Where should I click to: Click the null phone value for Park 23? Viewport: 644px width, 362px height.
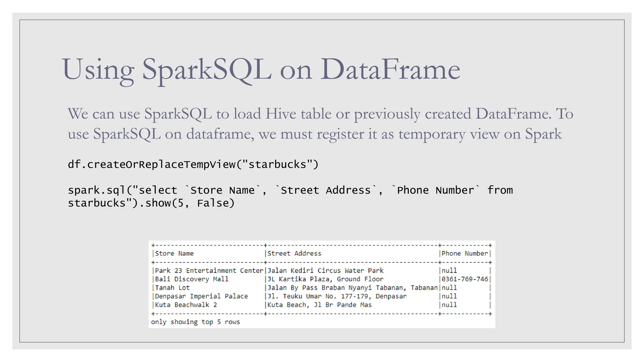(x=449, y=271)
